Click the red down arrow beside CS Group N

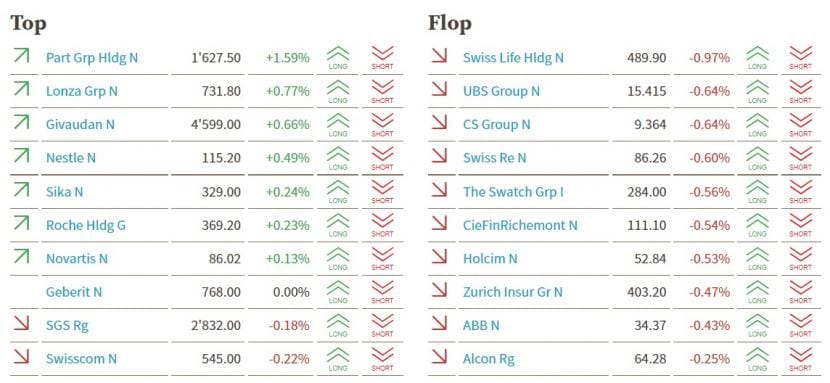click(x=439, y=122)
